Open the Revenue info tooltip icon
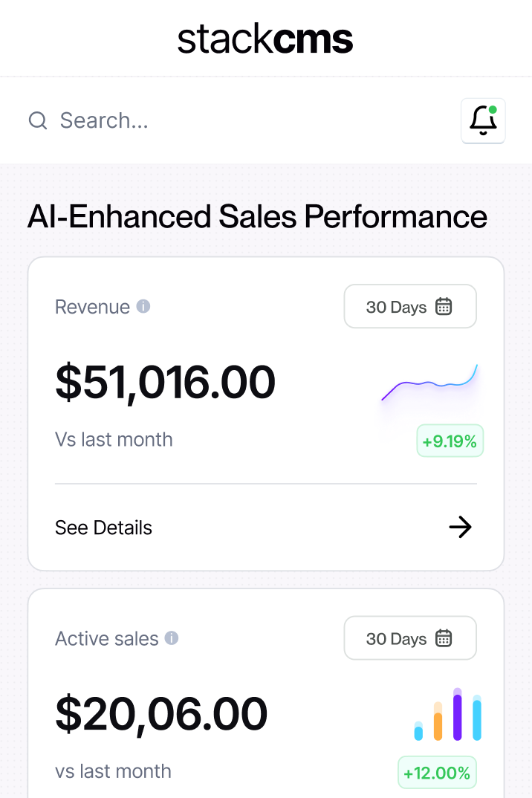 (x=145, y=306)
